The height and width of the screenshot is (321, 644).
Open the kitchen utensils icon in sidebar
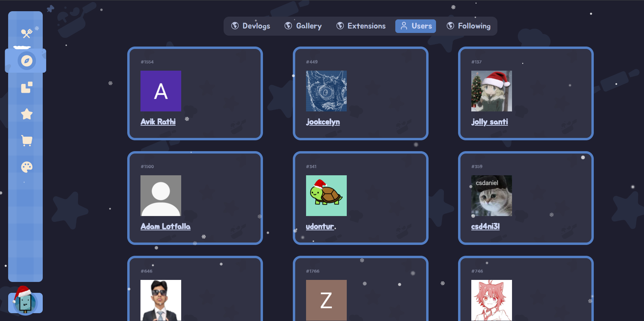[26, 33]
